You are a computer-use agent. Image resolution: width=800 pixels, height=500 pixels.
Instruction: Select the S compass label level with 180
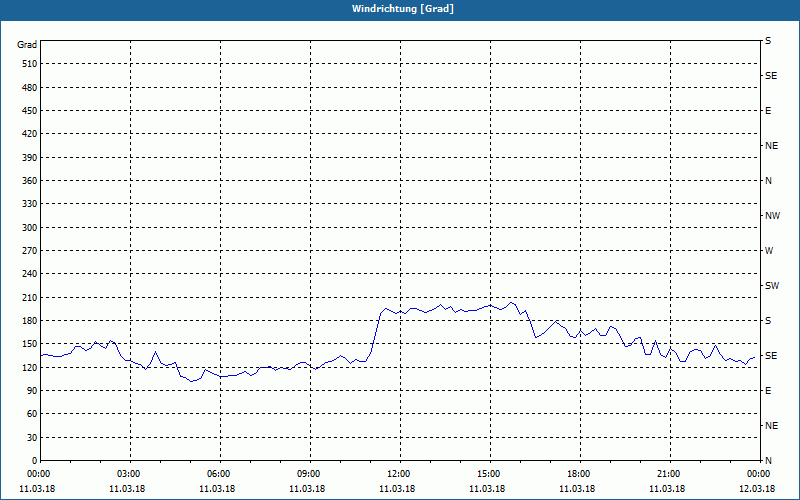tap(768, 321)
